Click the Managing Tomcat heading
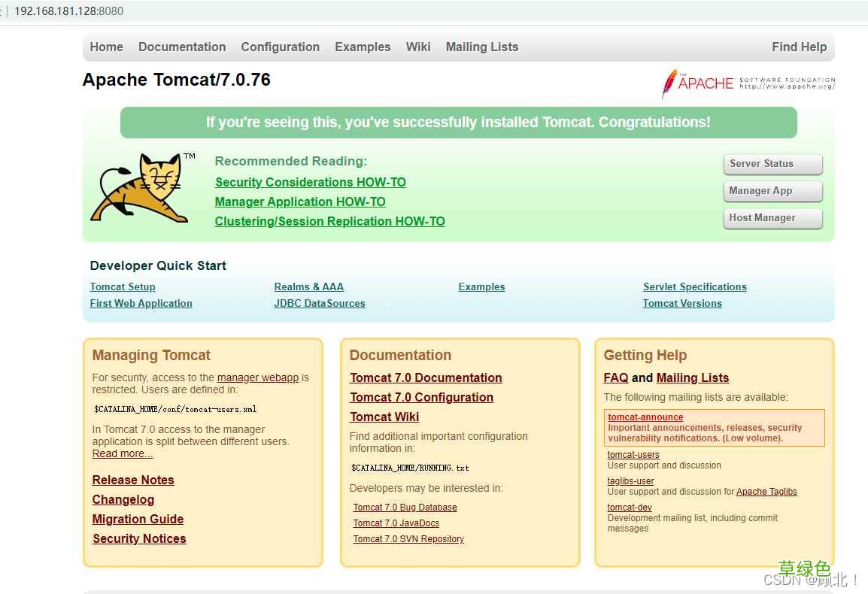Image resolution: width=868 pixels, height=594 pixels. pyautogui.click(x=151, y=356)
